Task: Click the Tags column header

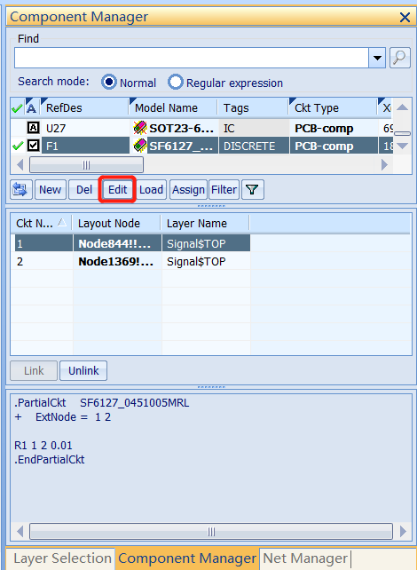Action: (x=253, y=108)
